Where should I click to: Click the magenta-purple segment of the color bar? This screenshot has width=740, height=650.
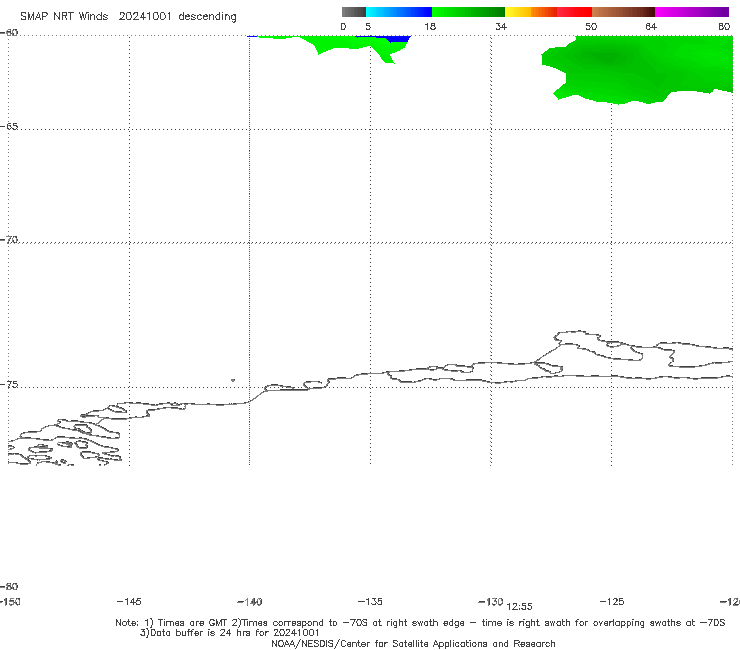(692, 12)
